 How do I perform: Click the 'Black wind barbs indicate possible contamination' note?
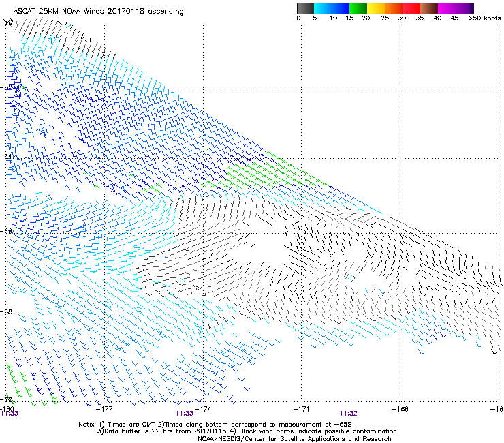[x=313, y=431]
